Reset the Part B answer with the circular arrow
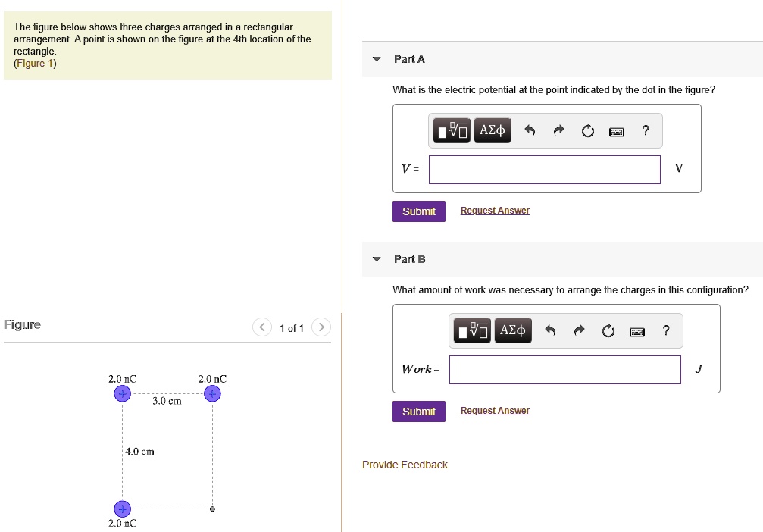Screen dimensions: 763x532 608,331
